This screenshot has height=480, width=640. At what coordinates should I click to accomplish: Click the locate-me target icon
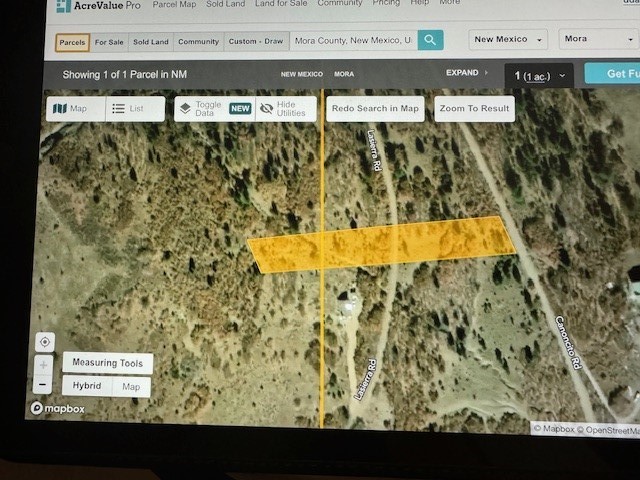44,342
